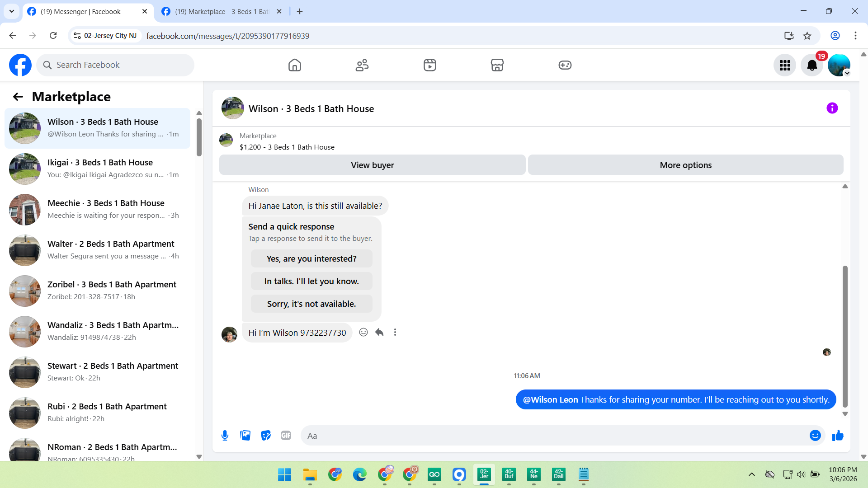Screen dimensions: 868x488
Task: Send quick response "Yes, are you interested?"
Action: [x=311, y=259]
